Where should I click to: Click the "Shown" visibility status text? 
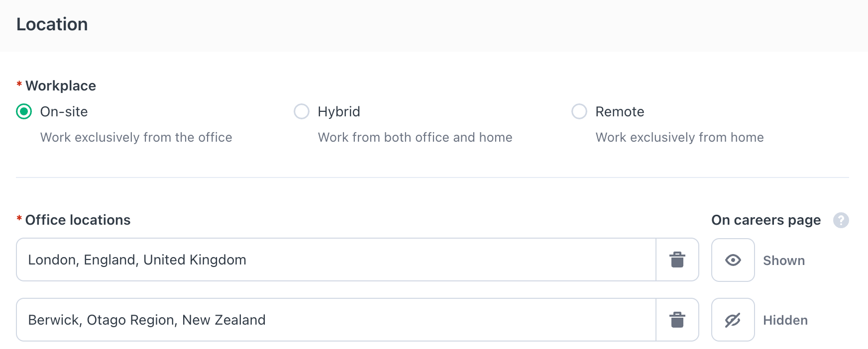784,261
